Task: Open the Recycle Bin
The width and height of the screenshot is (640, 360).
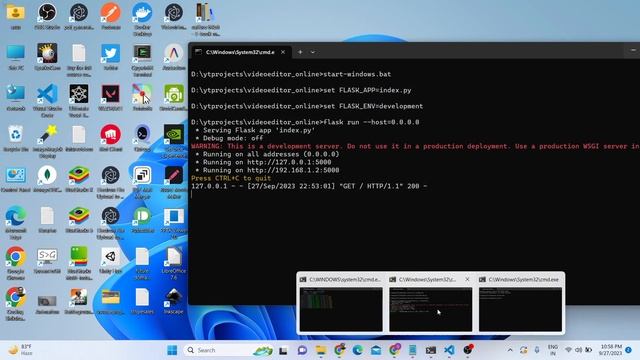Action: pos(16,138)
